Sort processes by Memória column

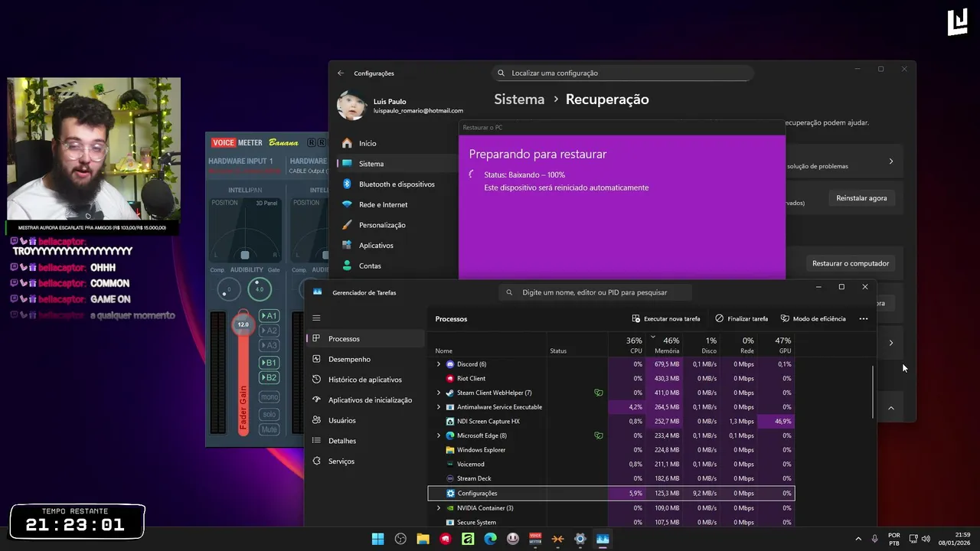666,345
